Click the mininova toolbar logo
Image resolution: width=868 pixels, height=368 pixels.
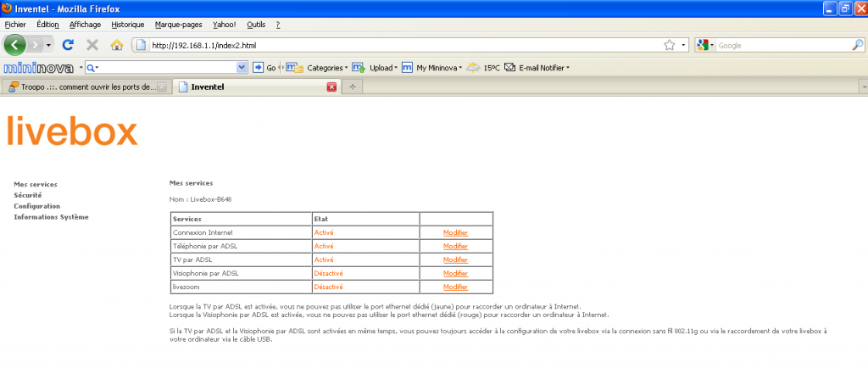click(39, 68)
